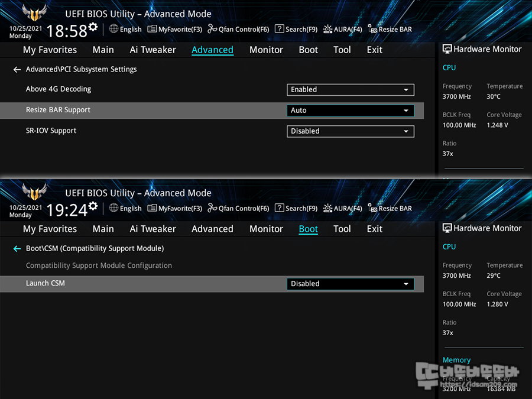Open MyFavorite(F3) in the bottom BIOS screen
532x399 pixels.
pos(175,208)
